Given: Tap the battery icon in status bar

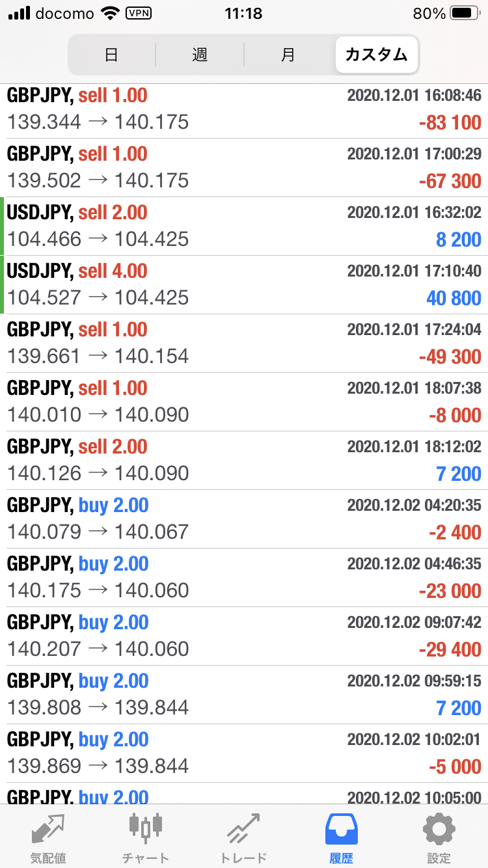Looking at the screenshot, I should 464,14.
